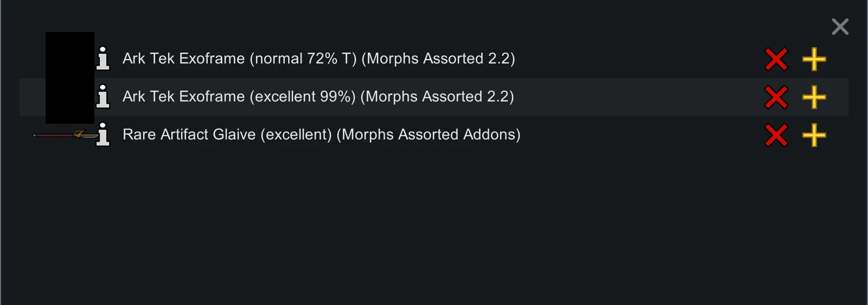
Task: Click the "(Morphs Assorted Addons)" mod name text
Action: pyautogui.click(x=428, y=135)
